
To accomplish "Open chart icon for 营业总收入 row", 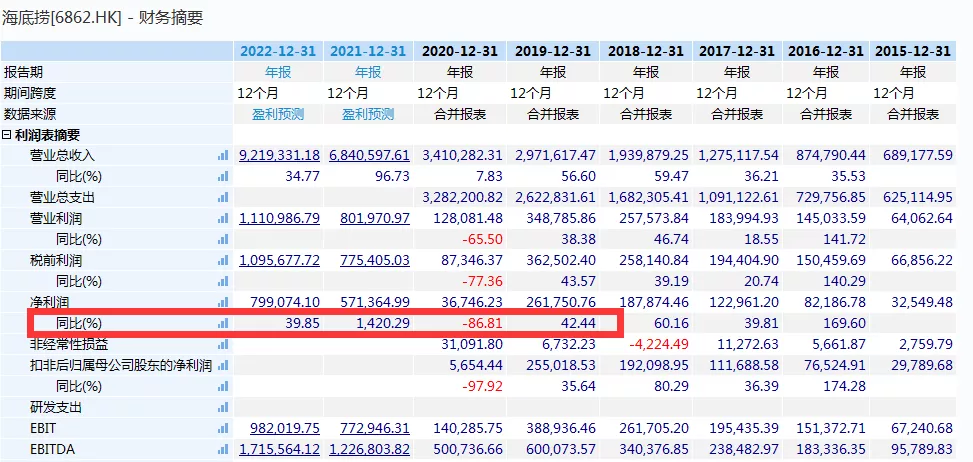I will [223, 156].
